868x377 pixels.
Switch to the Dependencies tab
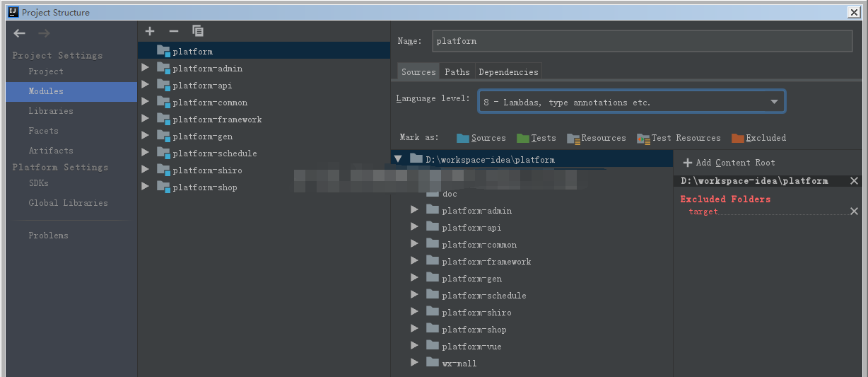pos(508,72)
